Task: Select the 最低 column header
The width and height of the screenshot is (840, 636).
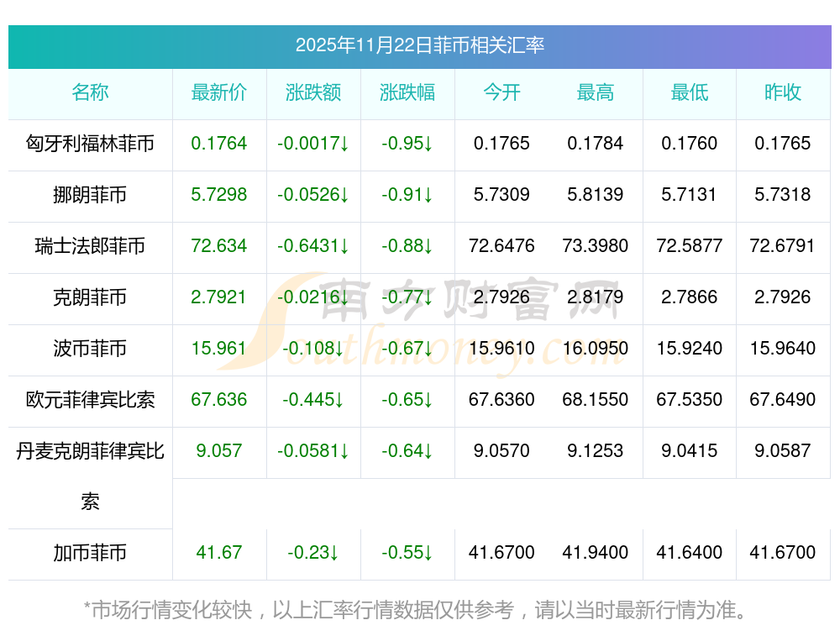Action: click(x=690, y=92)
